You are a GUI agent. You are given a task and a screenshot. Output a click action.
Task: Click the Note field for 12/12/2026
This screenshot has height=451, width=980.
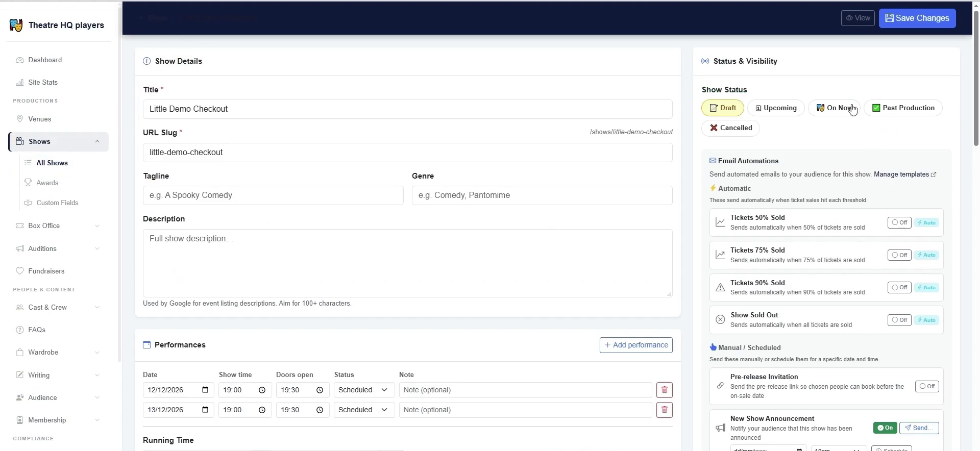click(x=525, y=390)
